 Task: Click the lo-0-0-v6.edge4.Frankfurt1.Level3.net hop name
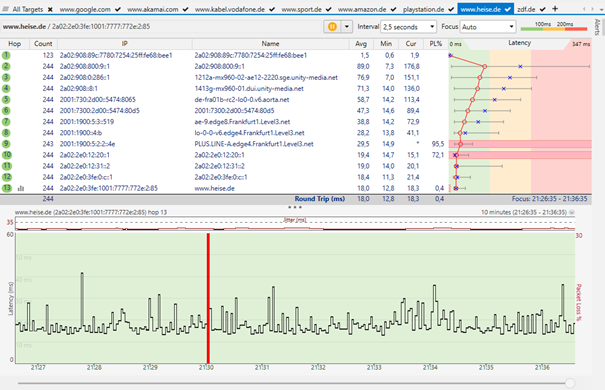[x=249, y=133]
